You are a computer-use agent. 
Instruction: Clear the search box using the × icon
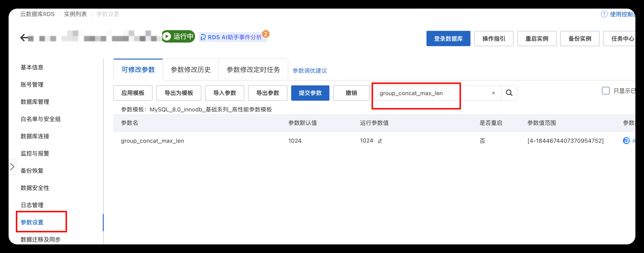point(493,93)
